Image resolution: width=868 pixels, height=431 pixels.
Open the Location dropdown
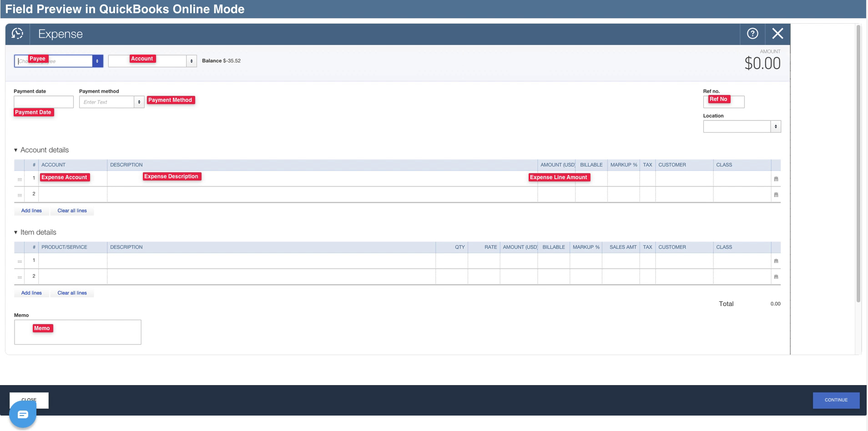(776, 126)
